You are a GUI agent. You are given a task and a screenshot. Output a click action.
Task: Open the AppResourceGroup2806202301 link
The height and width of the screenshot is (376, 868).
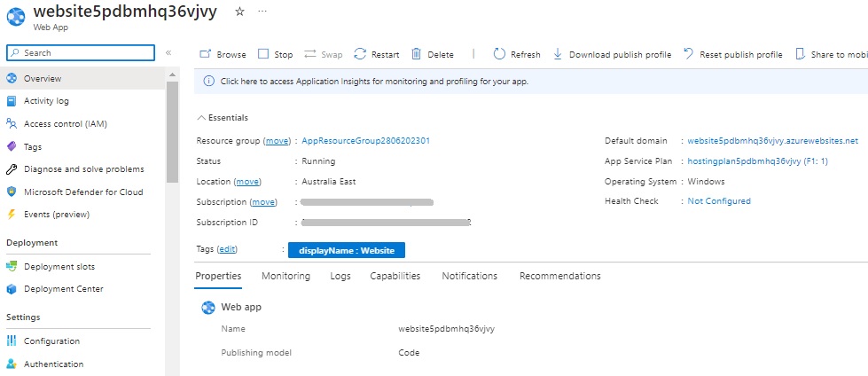[x=365, y=141]
